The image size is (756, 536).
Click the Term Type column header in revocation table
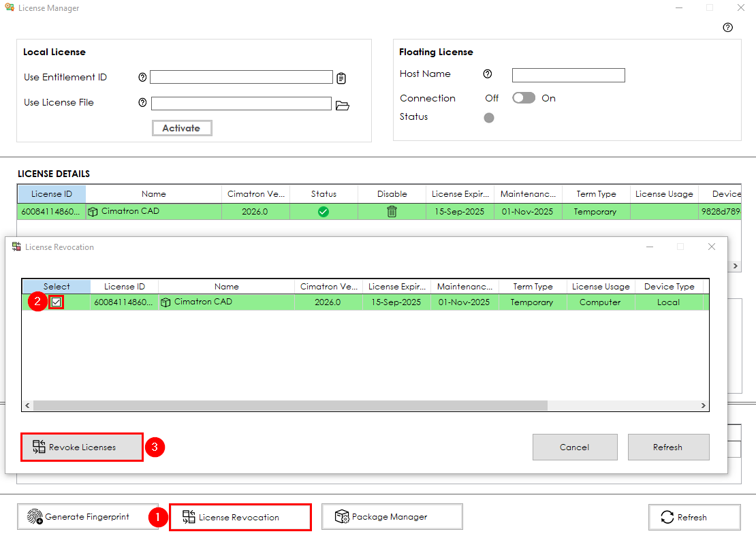(x=533, y=287)
